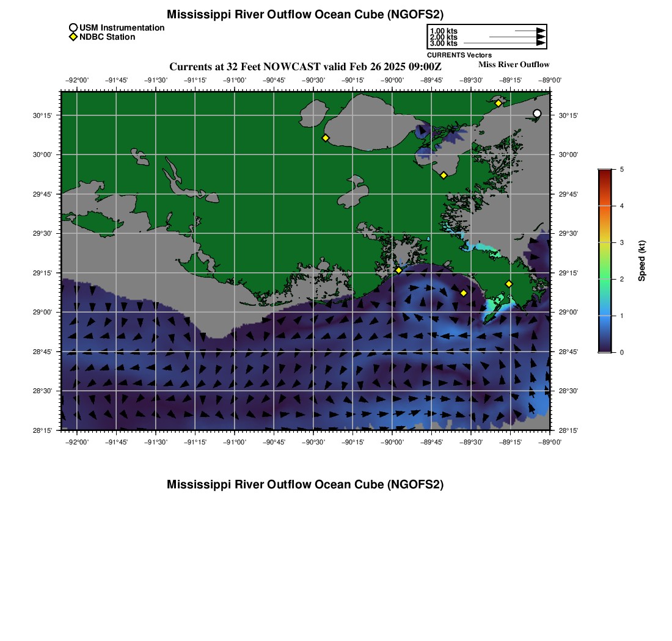This screenshot has width=672, height=641.
Task: Click the offshore NDBC diamond surrounded by water
Action: (464, 293)
